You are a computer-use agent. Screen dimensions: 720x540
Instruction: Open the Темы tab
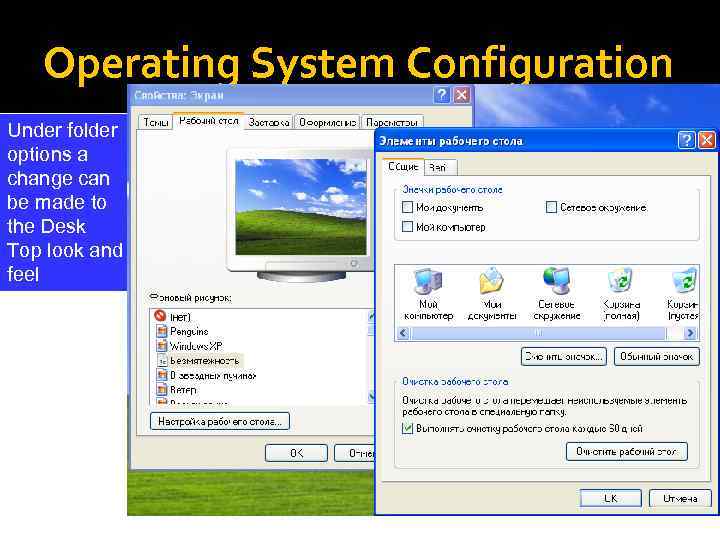click(x=156, y=122)
